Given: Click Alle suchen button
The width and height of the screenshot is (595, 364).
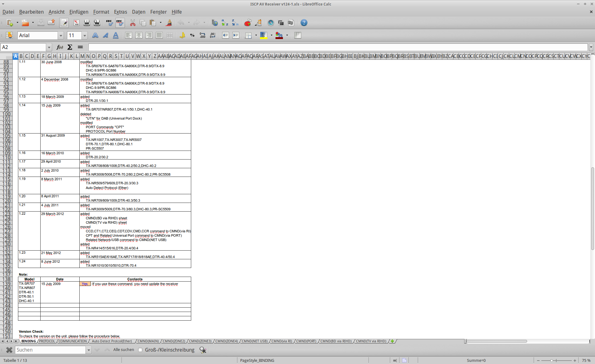Looking at the screenshot, I should (124, 350).
